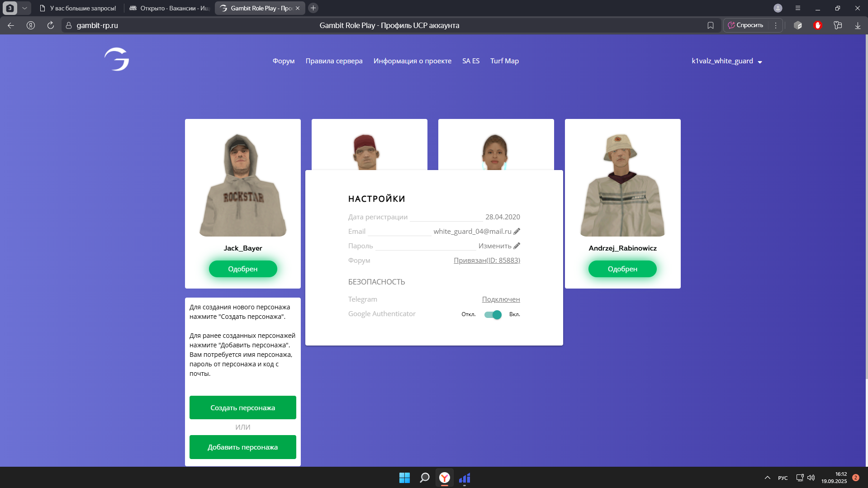
Task: Edit email with pencil icon
Action: pos(517,231)
